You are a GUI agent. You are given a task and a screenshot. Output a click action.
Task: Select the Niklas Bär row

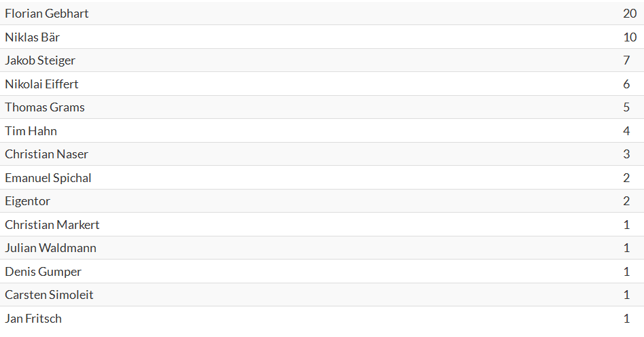point(322,37)
